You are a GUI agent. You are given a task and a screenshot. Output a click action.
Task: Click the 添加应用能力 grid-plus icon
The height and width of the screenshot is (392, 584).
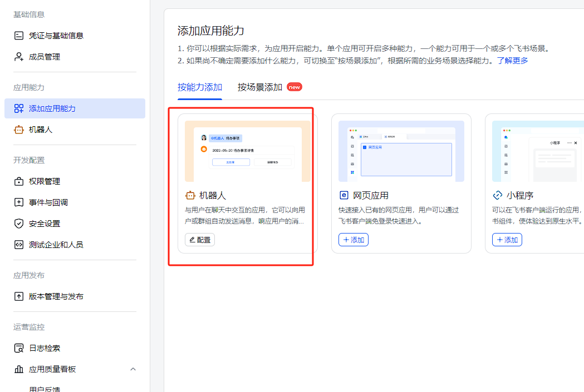coord(18,108)
